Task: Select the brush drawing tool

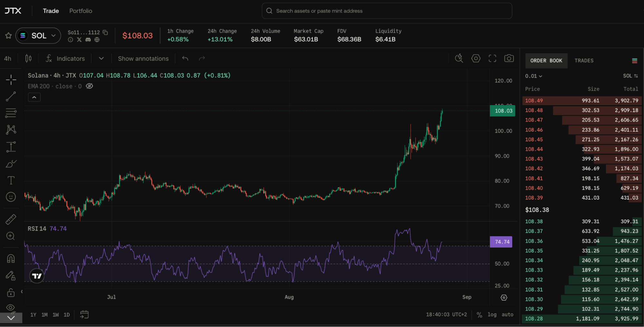Action: pos(11,163)
